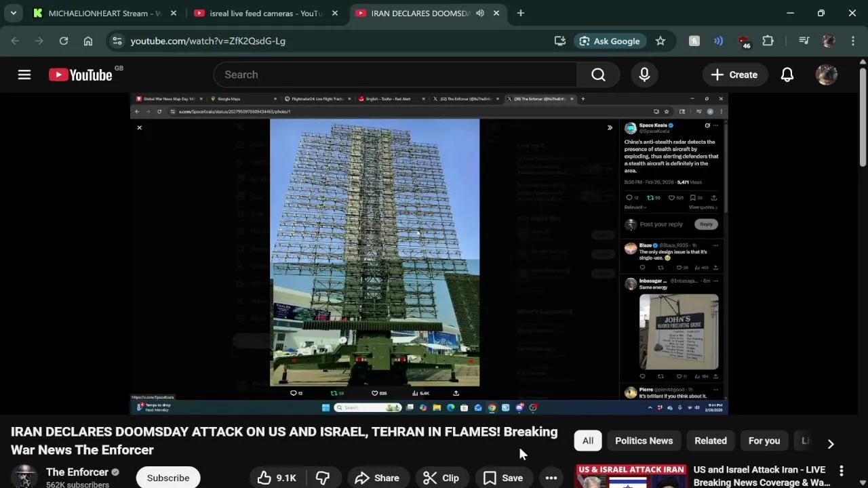
Task: Click the video player area
Action: (429, 253)
